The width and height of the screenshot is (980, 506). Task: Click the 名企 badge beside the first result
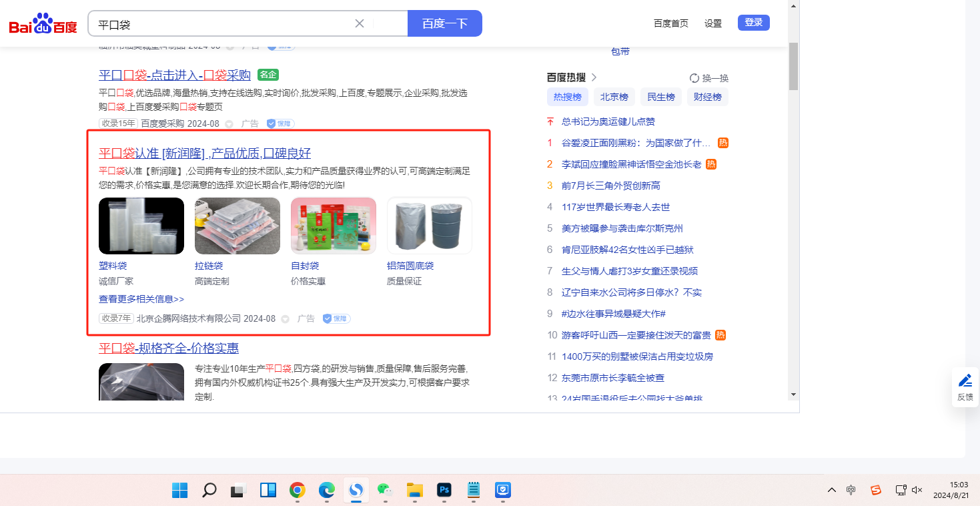[x=268, y=75]
